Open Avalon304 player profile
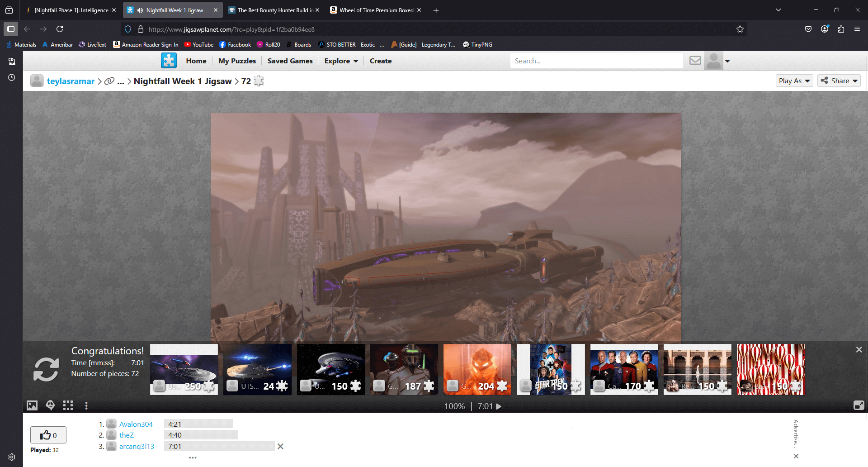The image size is (868, 467). 136,424
